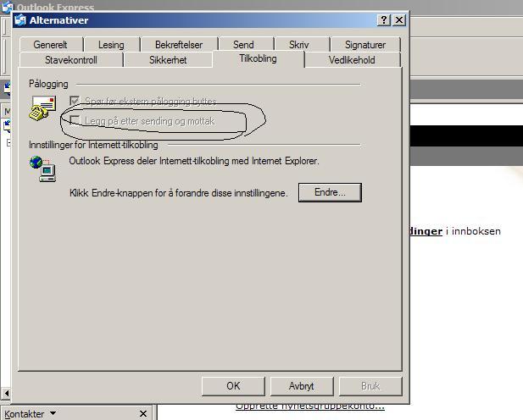Select the Sikkerhet tab

click(x=168, y=60)
